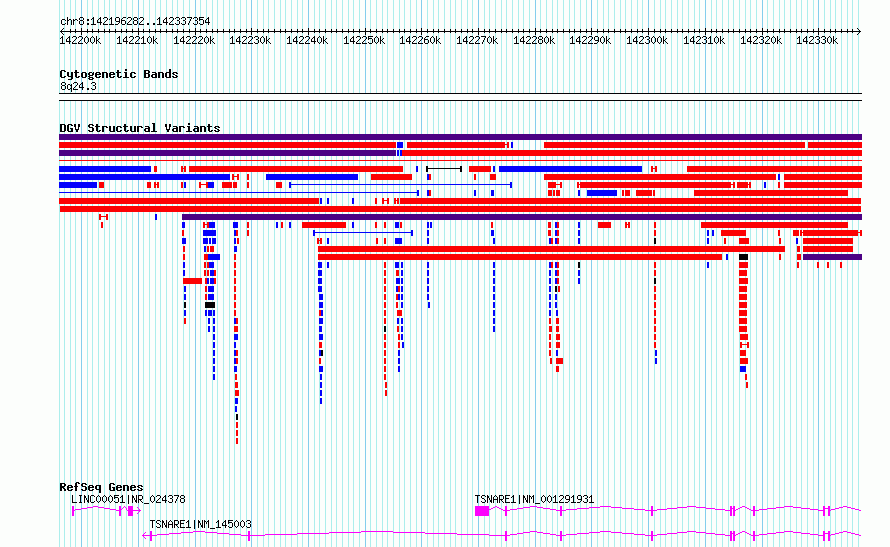Click the thin blue capped variant line between 142245k and 142260k
This screenshot has height=547, width=890.
click(x=363, y=233)
